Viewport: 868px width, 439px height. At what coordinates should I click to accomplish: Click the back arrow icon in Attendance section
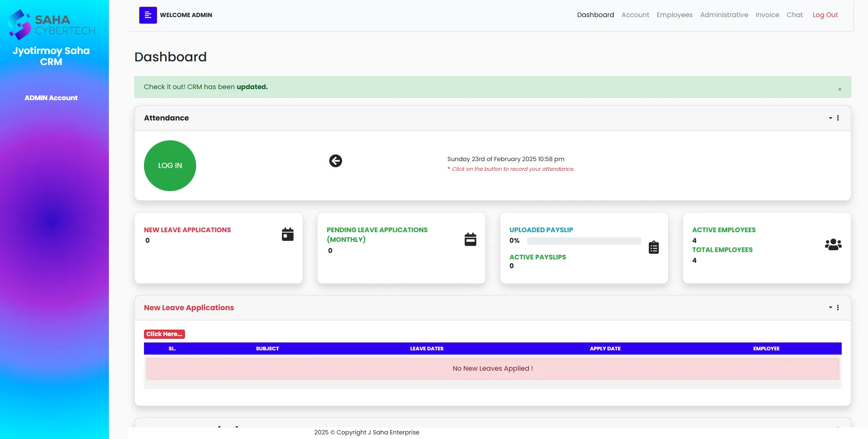(335, 161)
